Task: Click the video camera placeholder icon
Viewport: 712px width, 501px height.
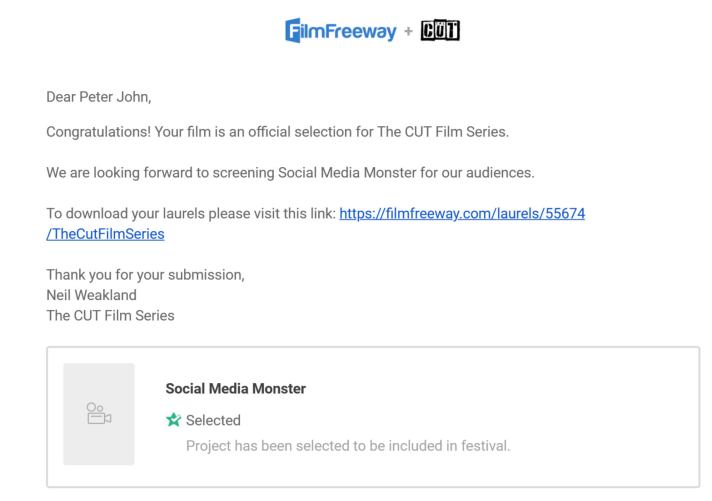Action: [98, 413]
